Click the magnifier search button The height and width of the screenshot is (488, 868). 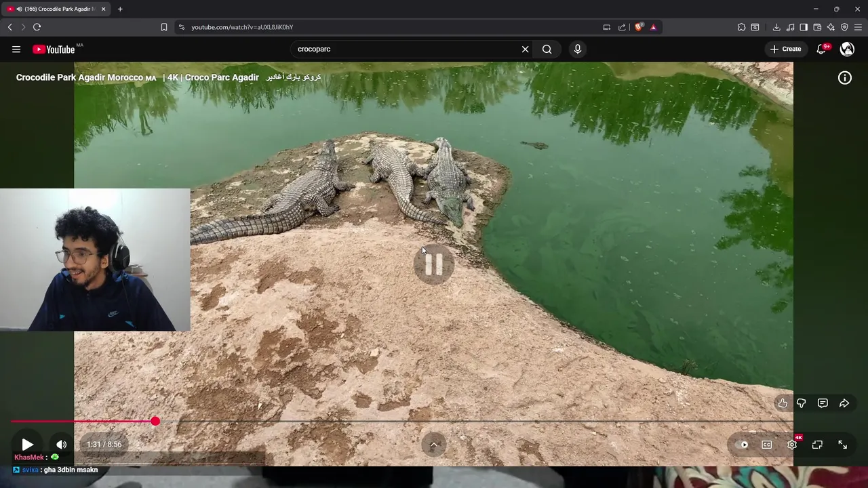(547, 49)
